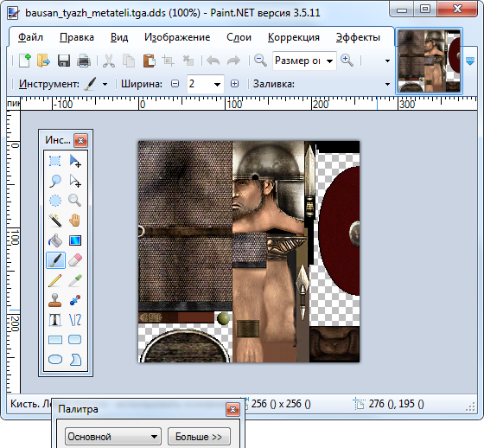This screenshot has width=484, height=448.
Task: Close the Палитра window
Action: (x=232, y=410)
